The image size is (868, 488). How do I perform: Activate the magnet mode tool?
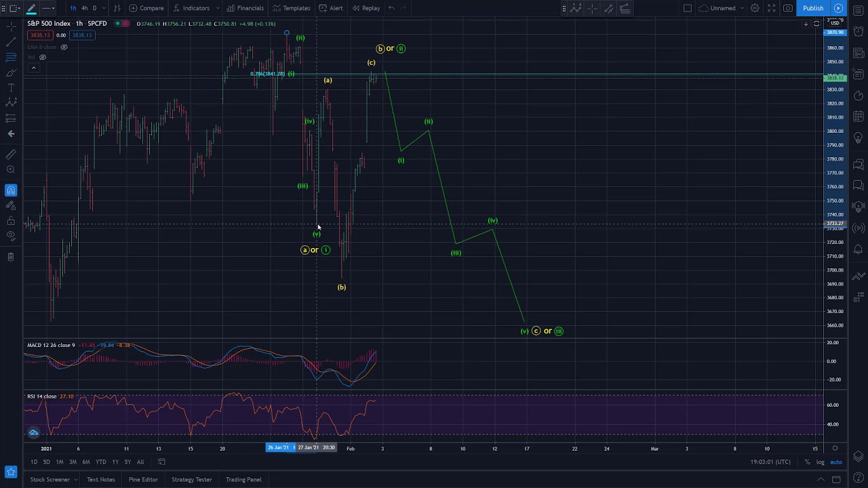[x=11, y=190]
